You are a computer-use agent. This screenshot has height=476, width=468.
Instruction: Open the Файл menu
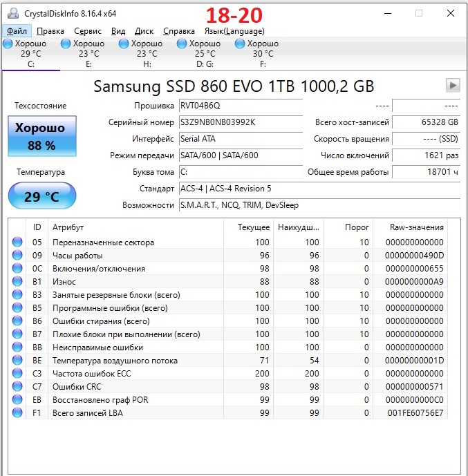17,31
